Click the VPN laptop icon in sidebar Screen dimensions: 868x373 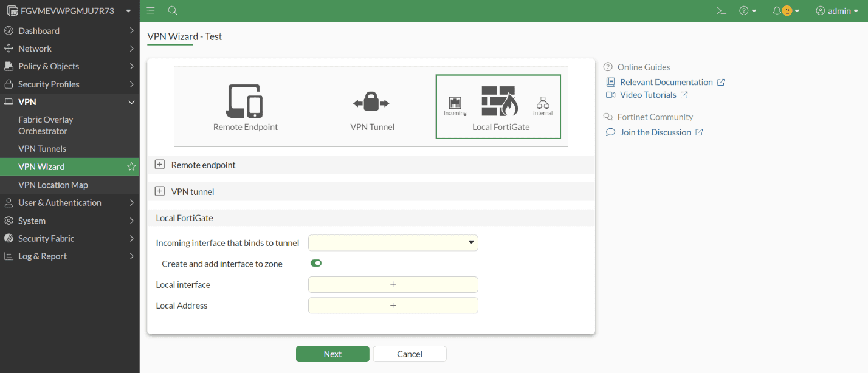pyautogui.click(x=9, y=102)
